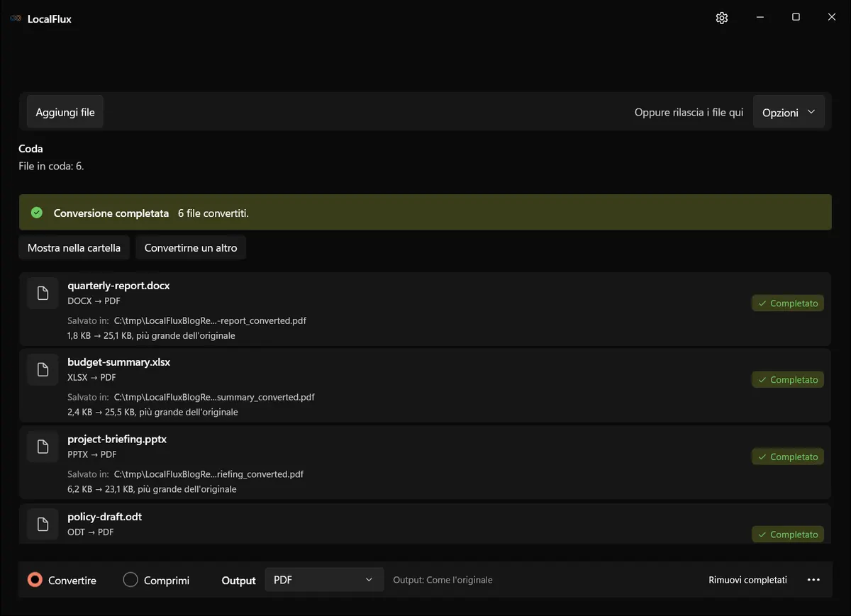Click the '6 file convertiti.' text
The height and width of the screenshot is (616, 851).
click(213, 213)
